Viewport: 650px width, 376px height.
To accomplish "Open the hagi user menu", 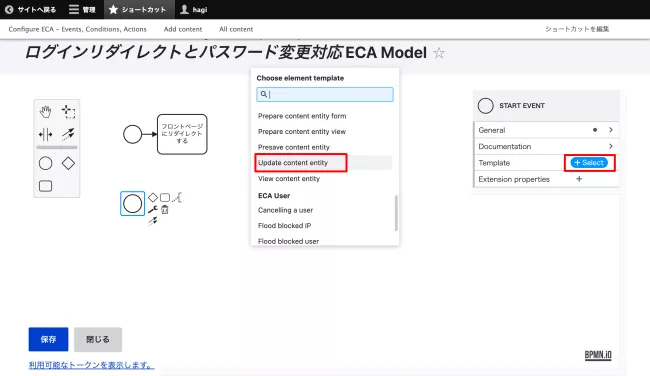I will [194, 10].
